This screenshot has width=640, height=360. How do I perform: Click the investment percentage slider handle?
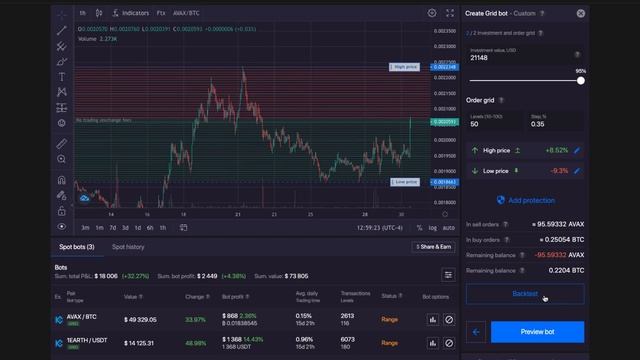click(x=580, y=80)
